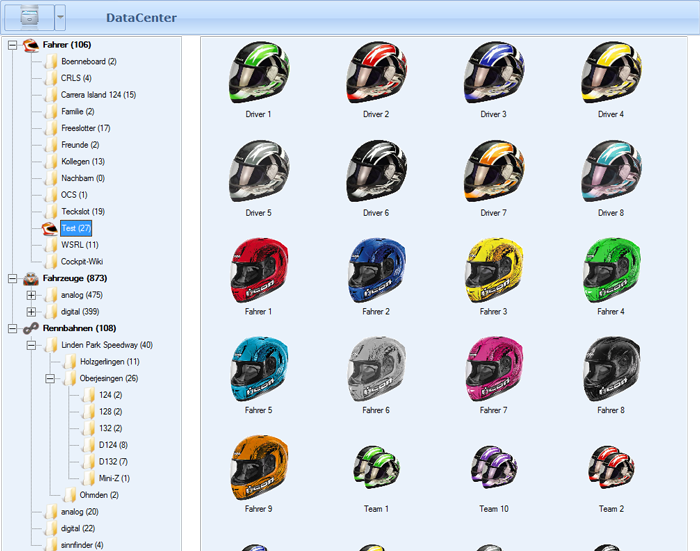
Task: Choose the orange Fahrer 9 helmet
Action: tap(259, 467)
